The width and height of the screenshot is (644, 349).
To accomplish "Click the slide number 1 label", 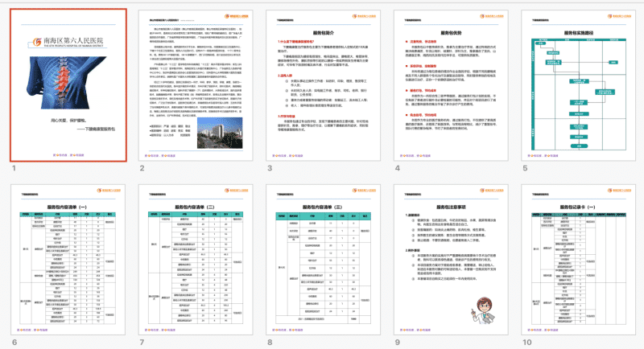I will tap(14, 168).
